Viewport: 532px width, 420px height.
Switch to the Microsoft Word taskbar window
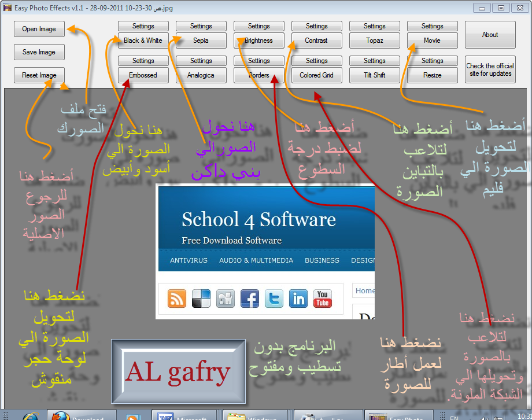pyautogui.click(x=184, y=415)
